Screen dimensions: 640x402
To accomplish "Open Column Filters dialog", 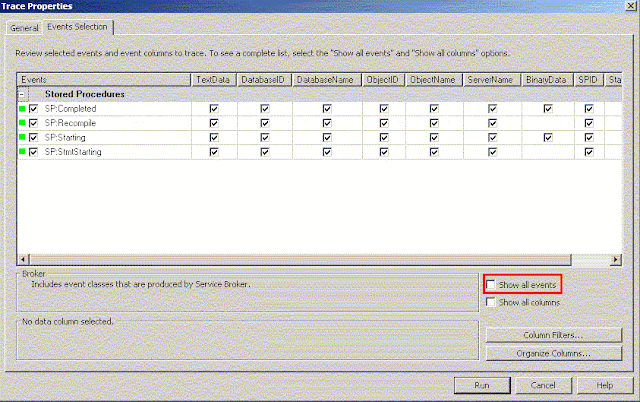I will pos(553,335).
